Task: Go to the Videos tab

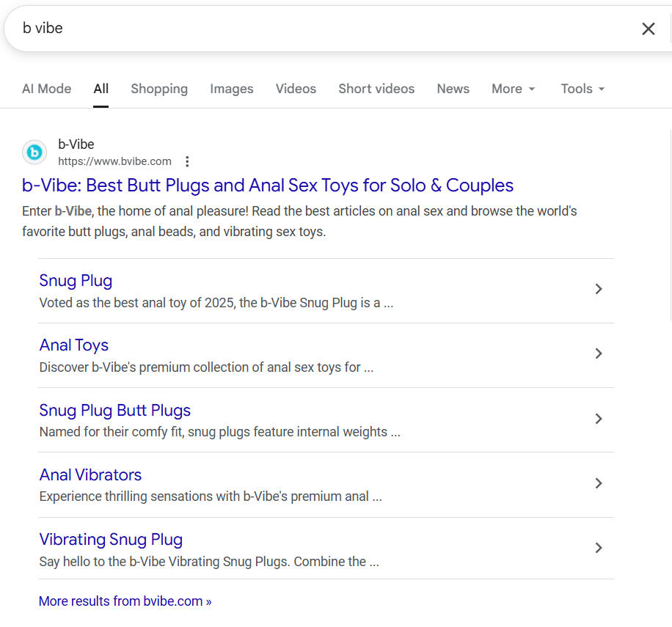Action: [x=296, y=89]
